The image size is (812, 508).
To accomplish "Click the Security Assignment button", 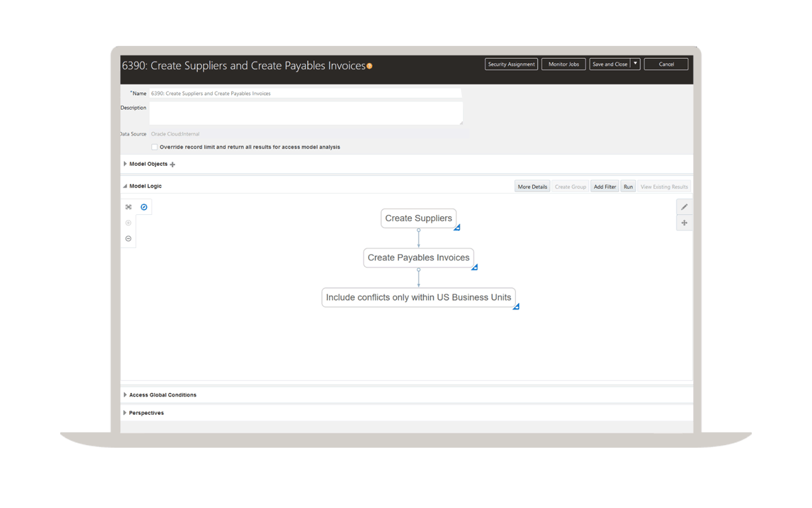I will point(511,64).
